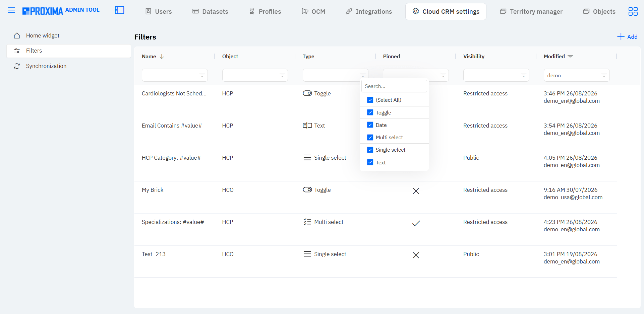Screen dimensions: 644x314
Task: Click the Profiles tab icon
Action: pyautogui.click(x=252, y=11)
